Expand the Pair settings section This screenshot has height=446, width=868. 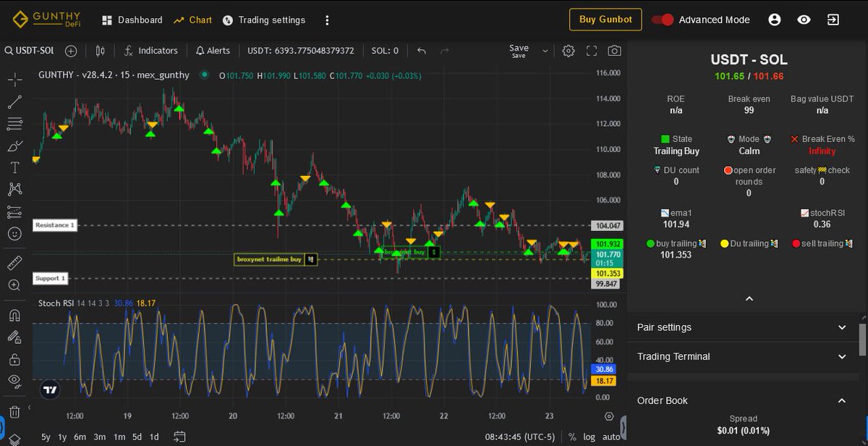point(743,327)
